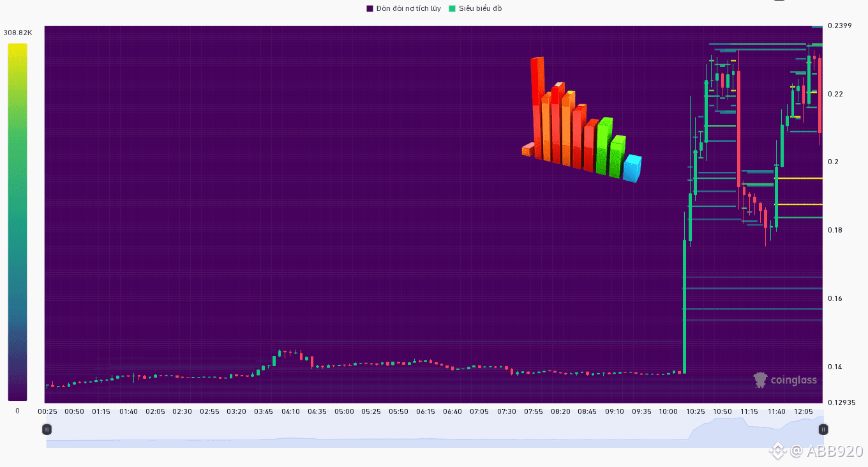Click the 0.16 price axis label
Screen dimensions: 868x467
[834, 298]
